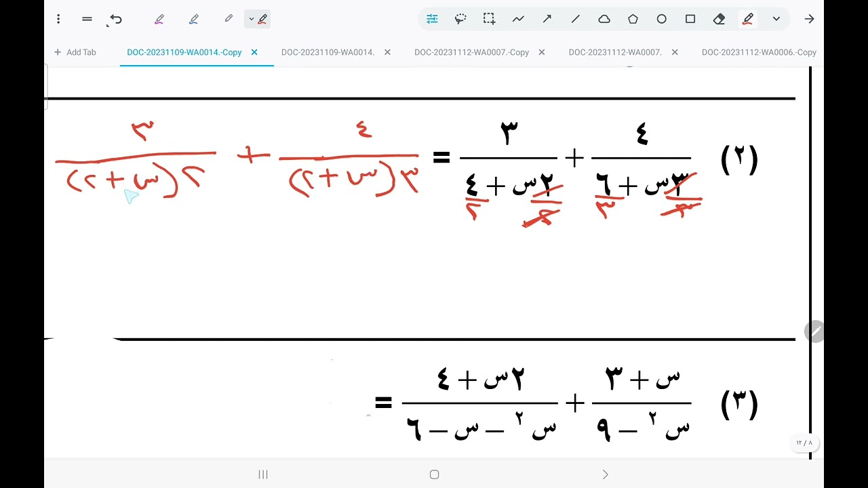Expand the toolbar chevron dropdown
The image size is (868, 488).
tap(776, 19)
